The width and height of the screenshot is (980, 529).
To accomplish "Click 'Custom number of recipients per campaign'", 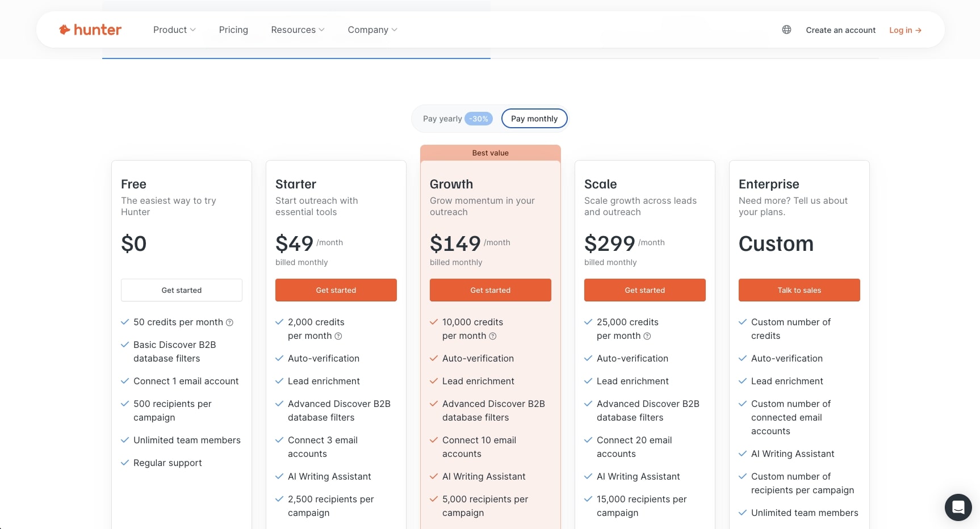I will 803,483.
